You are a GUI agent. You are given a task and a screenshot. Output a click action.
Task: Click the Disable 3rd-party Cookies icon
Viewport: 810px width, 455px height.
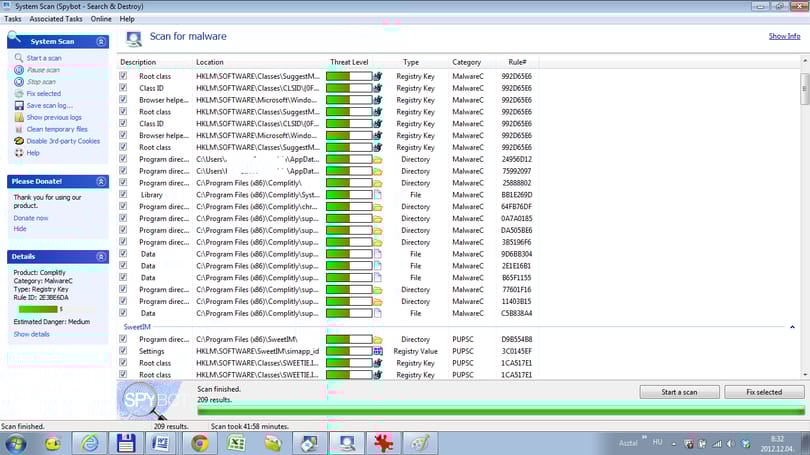pyautogui.click(x=19, y=141)
